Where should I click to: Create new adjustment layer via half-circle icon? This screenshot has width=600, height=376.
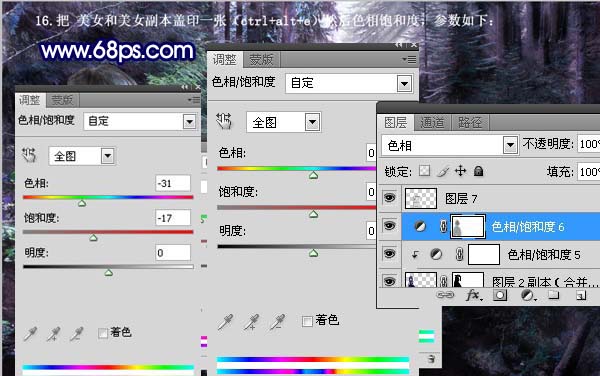528,295
